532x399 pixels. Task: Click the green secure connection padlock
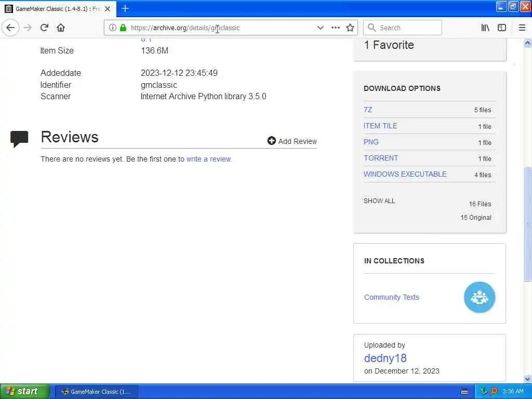(x=123, y=28)
